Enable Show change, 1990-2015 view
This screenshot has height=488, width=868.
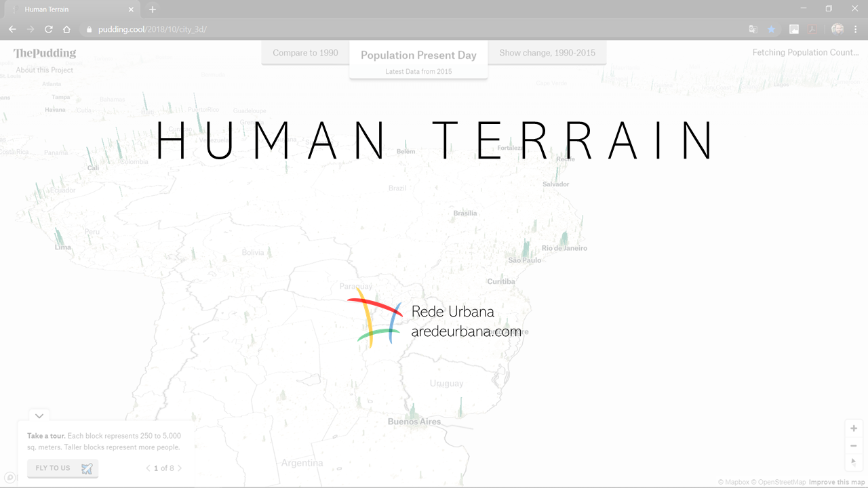coord(548,52)
